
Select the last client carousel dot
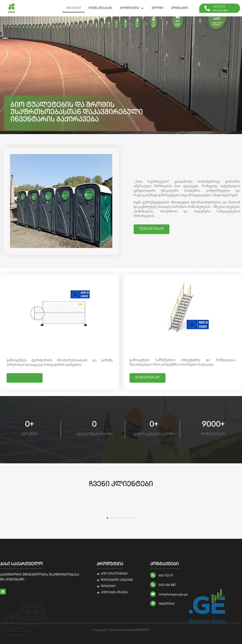click(135, 518)
